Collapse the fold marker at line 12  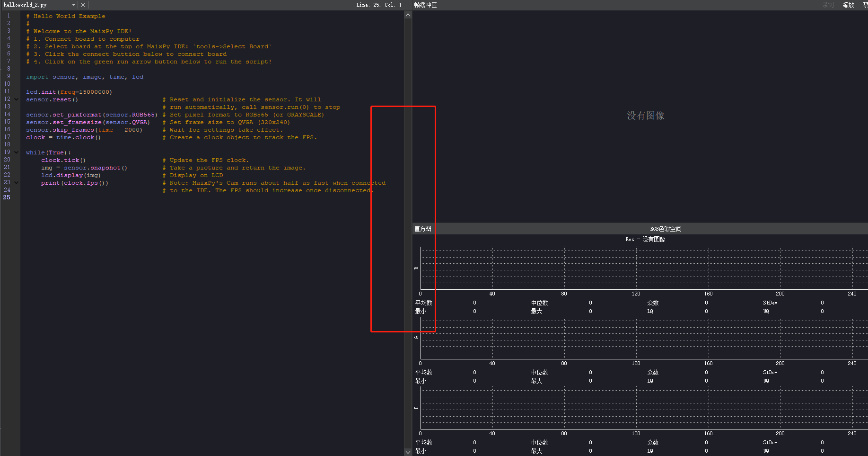(17, 99)
